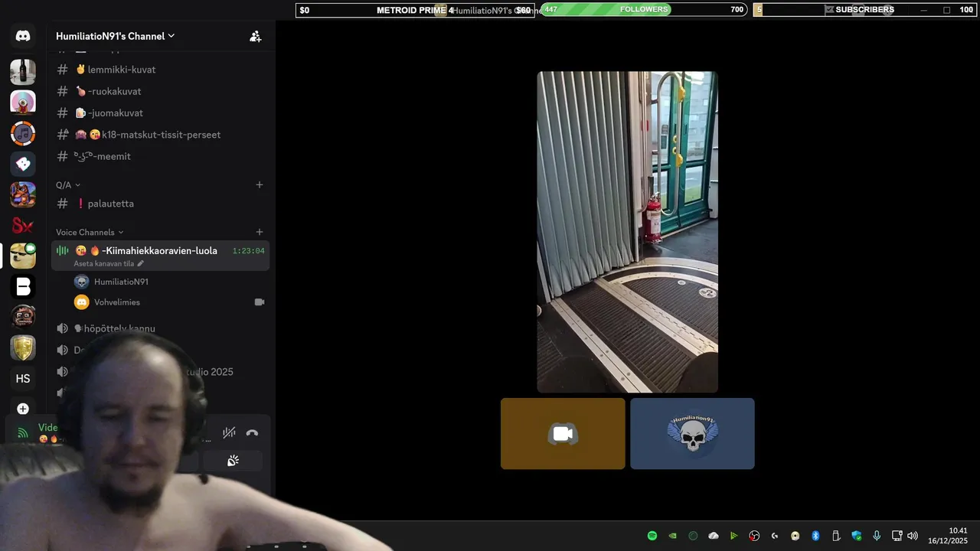Image resolution: width=980 pixels, height=551 pixels.
Task: Open the FG animatronic server icon
Action: point(23,317)
